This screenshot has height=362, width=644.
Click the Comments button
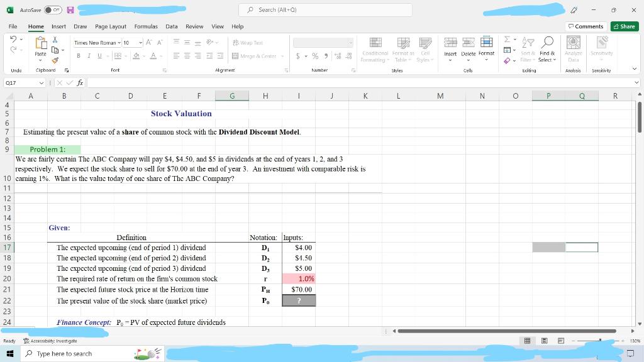(x=586, y=26)
